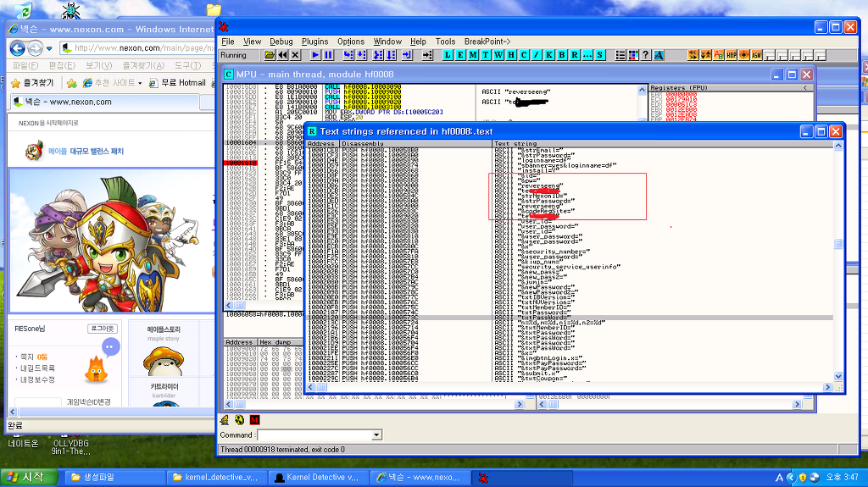Screen dimensions: 868x487
Task: Open the Plugins menu
Action: point(314,42)
